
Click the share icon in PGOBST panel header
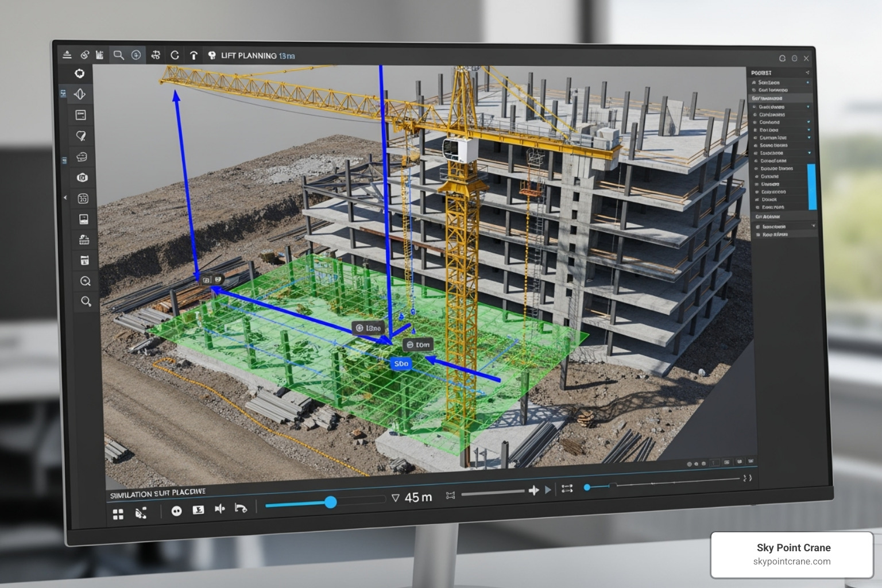pyautogui.click(x=807, y=72)
